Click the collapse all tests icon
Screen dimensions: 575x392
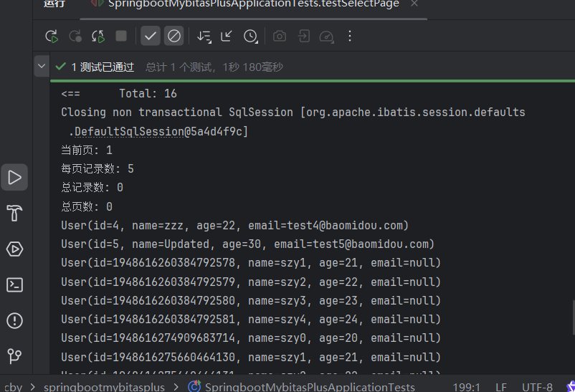click(227, 36)
